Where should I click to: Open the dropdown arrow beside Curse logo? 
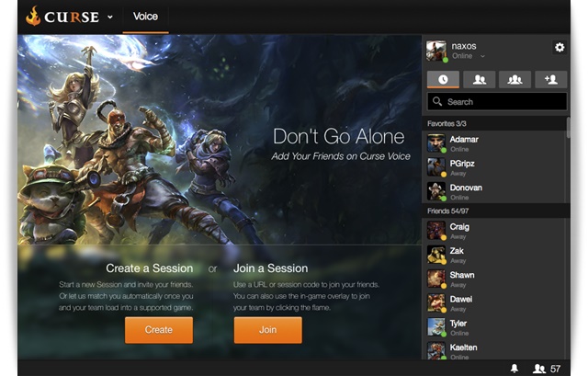(x=110, y=17)
